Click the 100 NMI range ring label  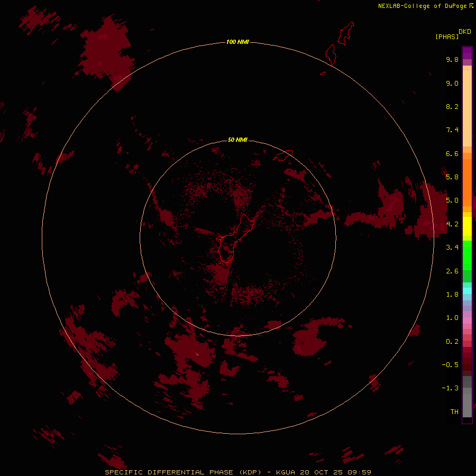(x=237, y=42)
